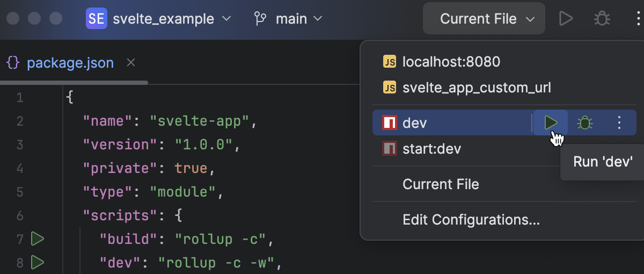Open more actions for the dev configuration

[619, 123]
